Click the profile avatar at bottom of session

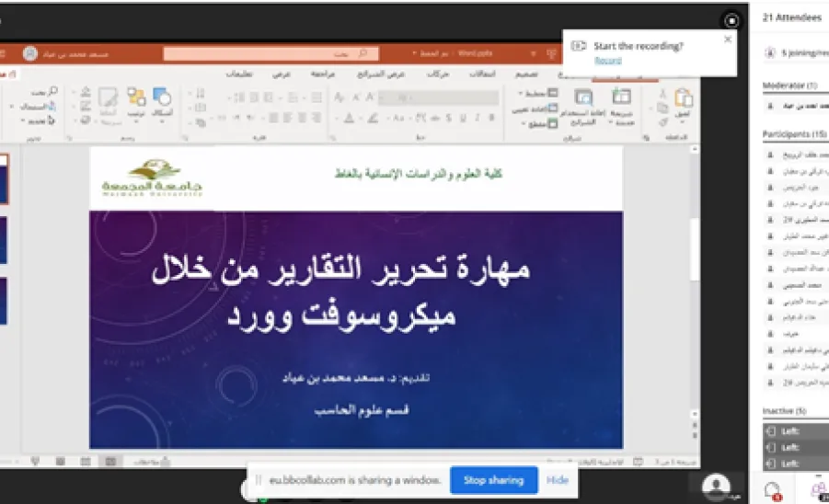click(x=716, y=486)
